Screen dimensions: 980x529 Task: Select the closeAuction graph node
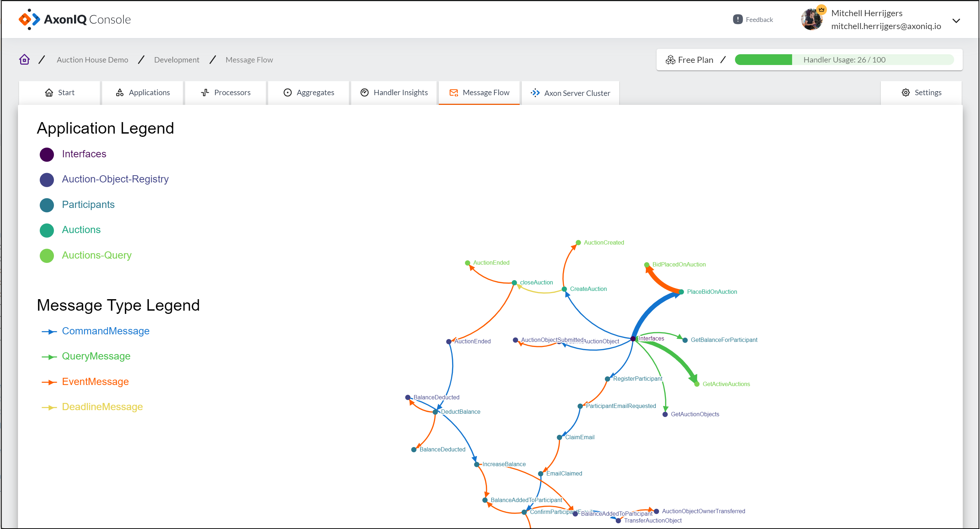(x=514, y=282)
